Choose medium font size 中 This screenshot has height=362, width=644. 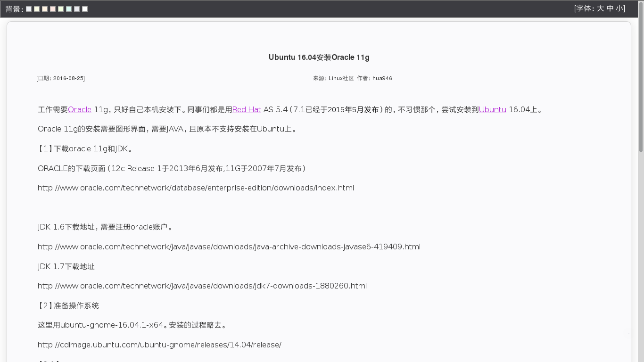[610, 8]
